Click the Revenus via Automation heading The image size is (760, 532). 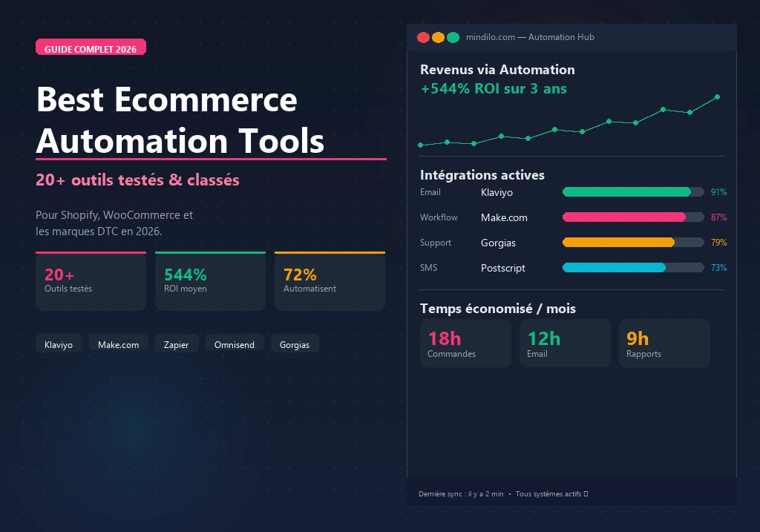(x=497, y=70)
